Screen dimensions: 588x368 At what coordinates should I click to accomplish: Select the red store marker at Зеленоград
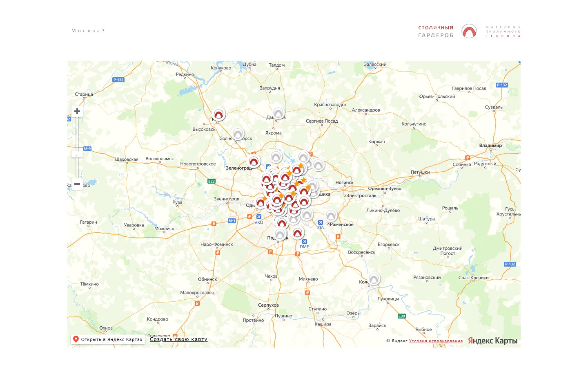pos(254,161)
